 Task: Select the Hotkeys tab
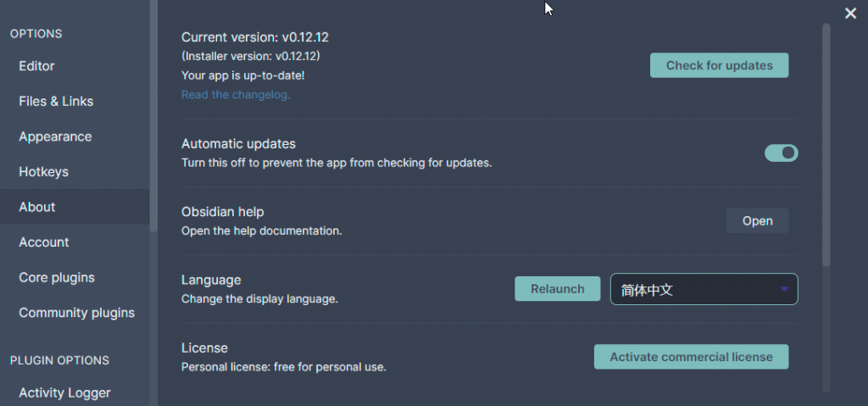[43, 172]
